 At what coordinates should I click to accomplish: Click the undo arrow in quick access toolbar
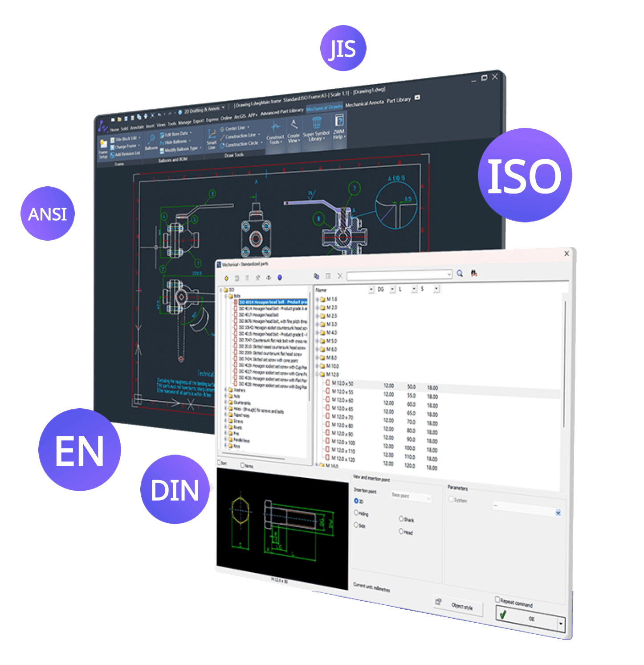[159, 115]
